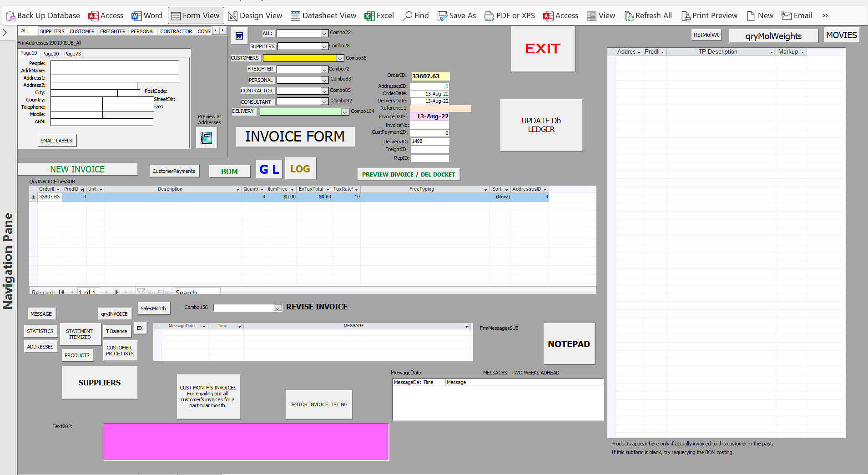Viewport: 868px width, 475px height.
Task: Select the CUSTOMER addresses tab
Action: click(x=82, y=31)
